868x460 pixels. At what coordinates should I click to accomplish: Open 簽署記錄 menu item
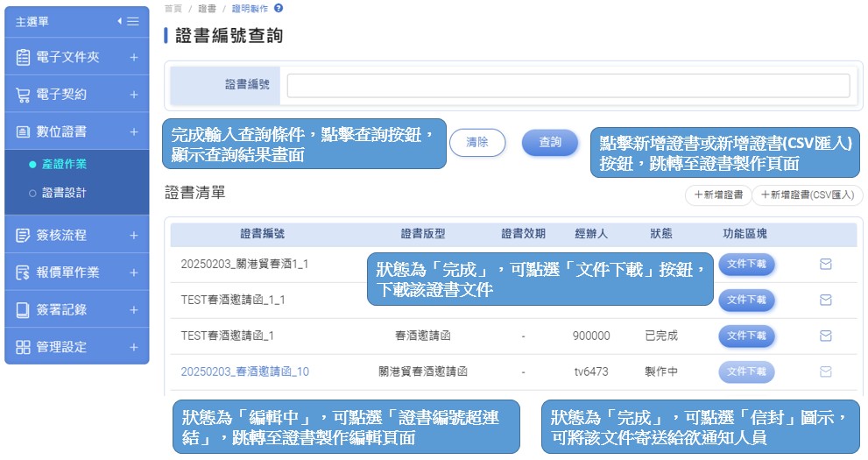tap(77, 309)
